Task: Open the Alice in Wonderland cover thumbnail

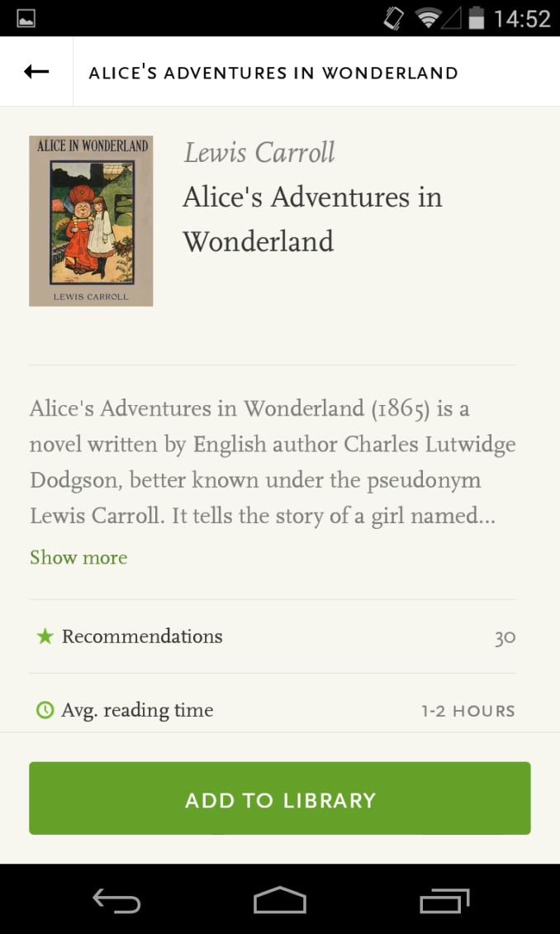Action: tap(91, 221)
